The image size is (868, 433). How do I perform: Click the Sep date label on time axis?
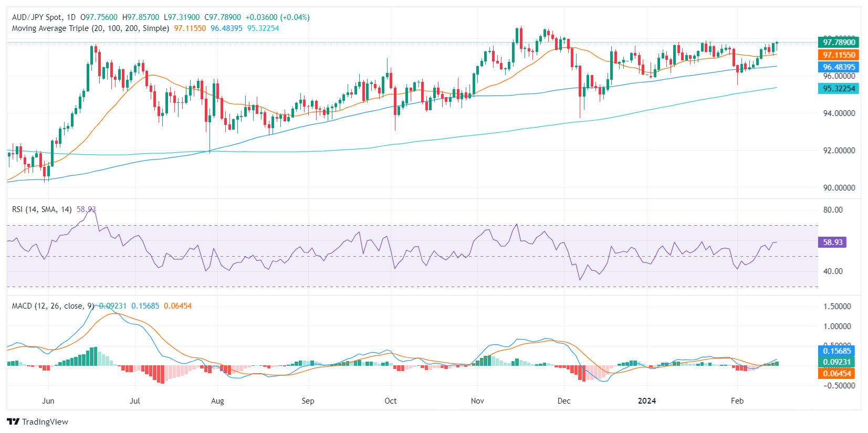308,400
